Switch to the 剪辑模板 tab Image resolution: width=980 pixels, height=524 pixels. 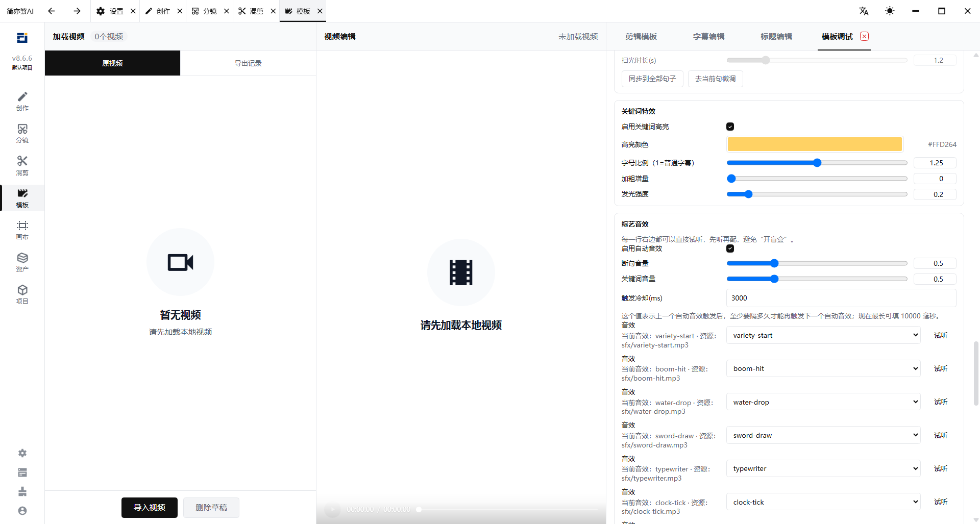[x=641, y=36]
